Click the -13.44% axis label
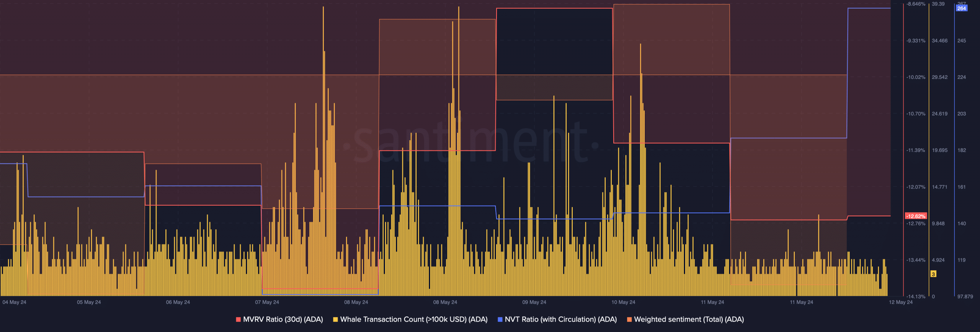 (x=916, y=260)
